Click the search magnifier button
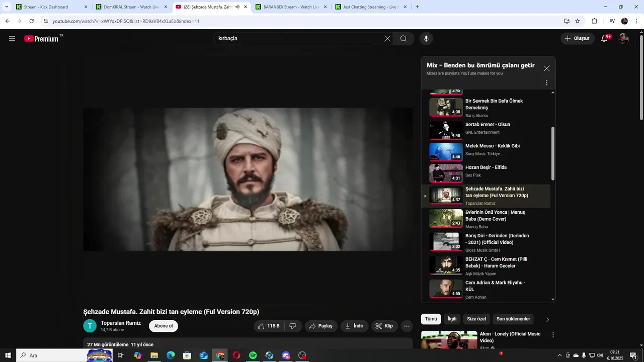644x362 pixels. click(404, 39)
